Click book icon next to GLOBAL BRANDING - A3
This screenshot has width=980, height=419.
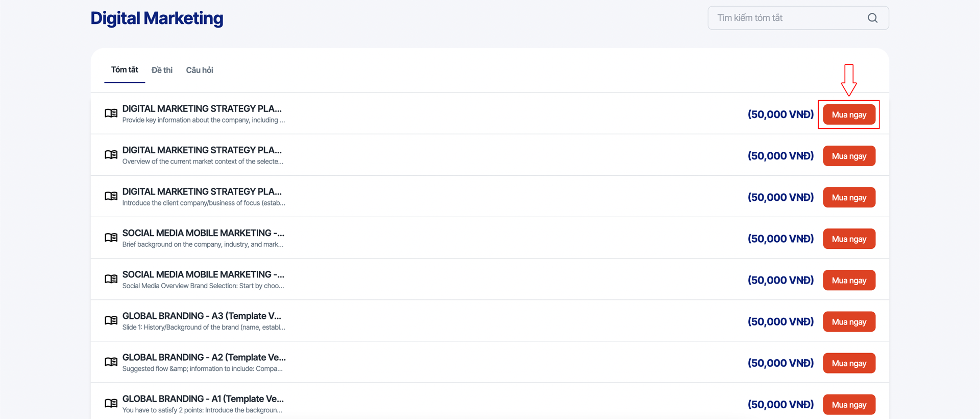tap(111, 320)
